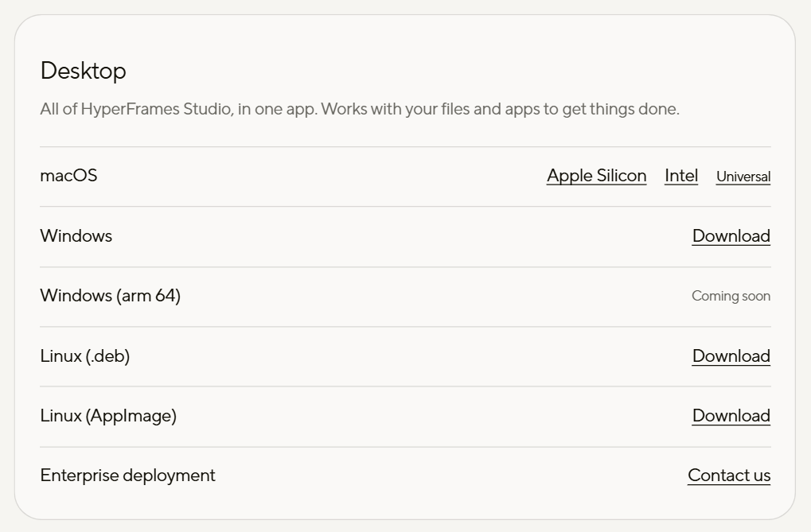Download the Linux (AppImage) build
Screen dimensions: 811x532
point(731,416)
